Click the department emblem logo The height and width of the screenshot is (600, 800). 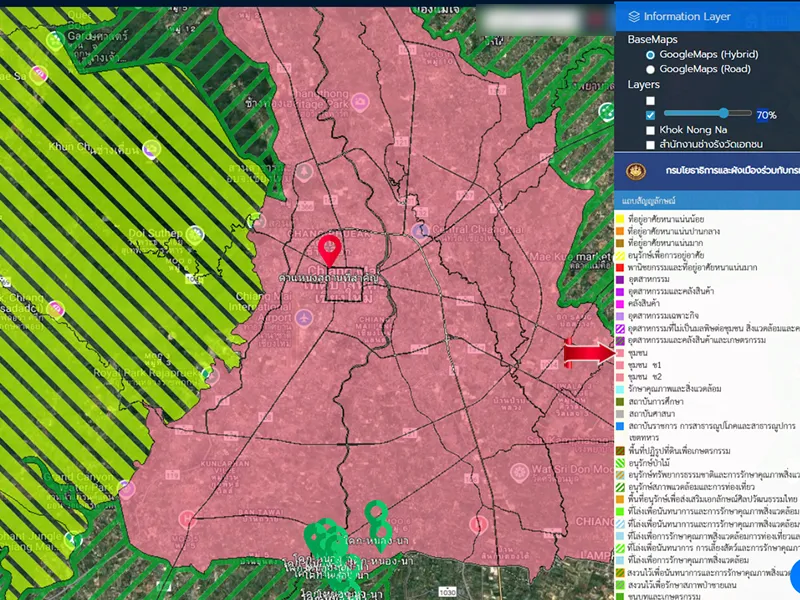(635, 171)
